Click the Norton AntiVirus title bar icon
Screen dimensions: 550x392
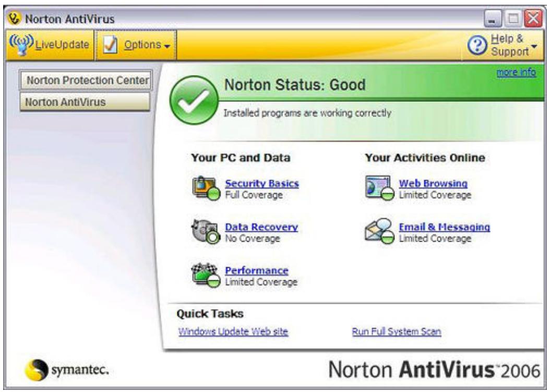tap(15, 18)
